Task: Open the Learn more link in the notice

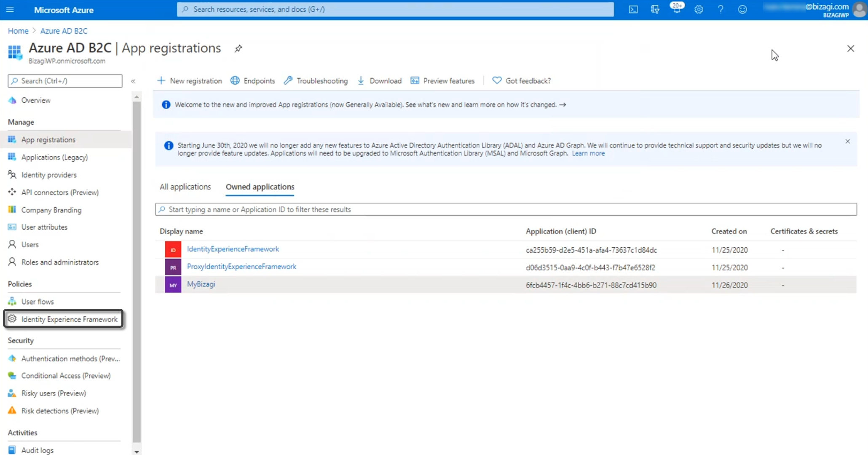Action: click(x=588, y=153)
